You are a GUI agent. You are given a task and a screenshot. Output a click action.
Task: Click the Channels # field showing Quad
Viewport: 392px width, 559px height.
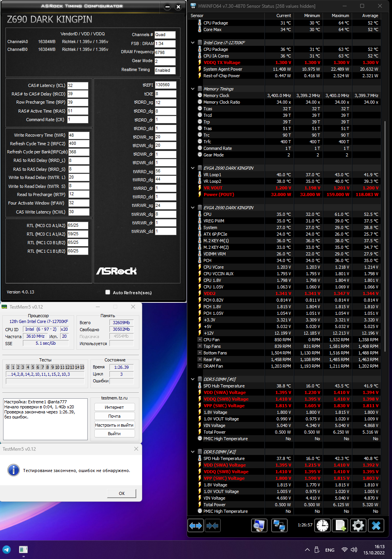165,35
